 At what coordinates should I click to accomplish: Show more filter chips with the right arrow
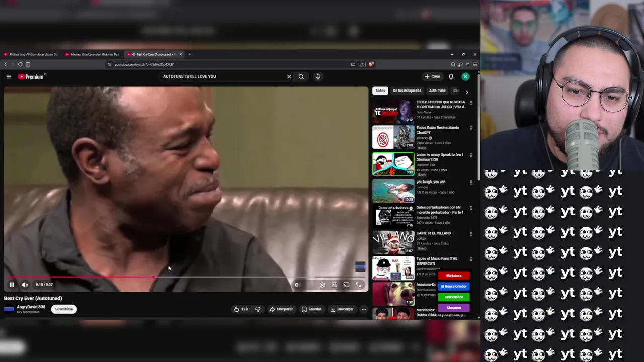tap(467, 92)
